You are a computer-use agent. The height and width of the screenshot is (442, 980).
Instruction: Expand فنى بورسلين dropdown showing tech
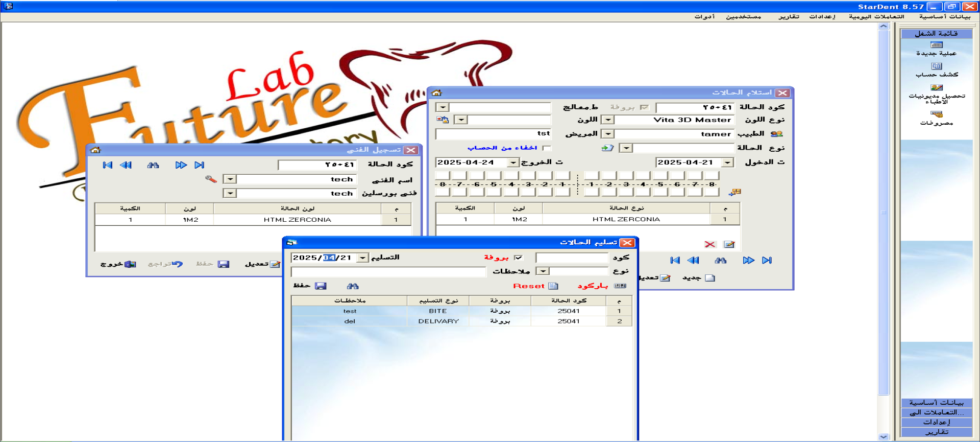(x=230, y=193)
